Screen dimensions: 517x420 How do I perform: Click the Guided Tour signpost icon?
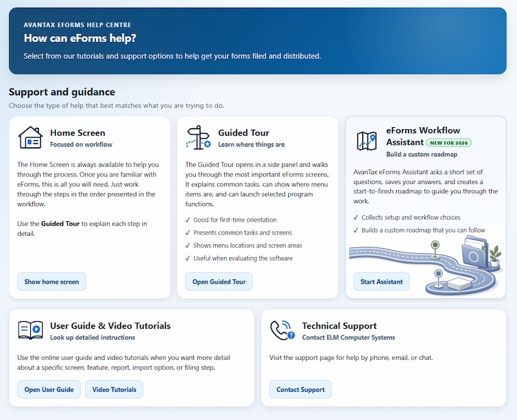pos(198,138)
